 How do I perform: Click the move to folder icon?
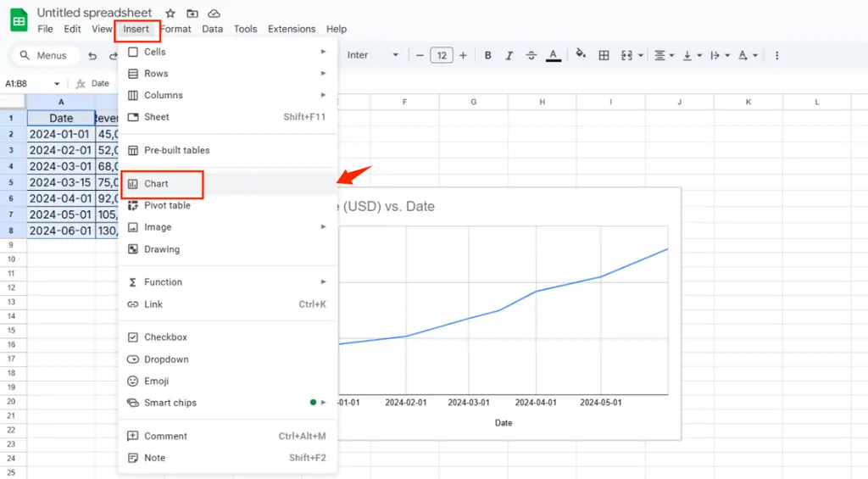(x=192, y=14)
